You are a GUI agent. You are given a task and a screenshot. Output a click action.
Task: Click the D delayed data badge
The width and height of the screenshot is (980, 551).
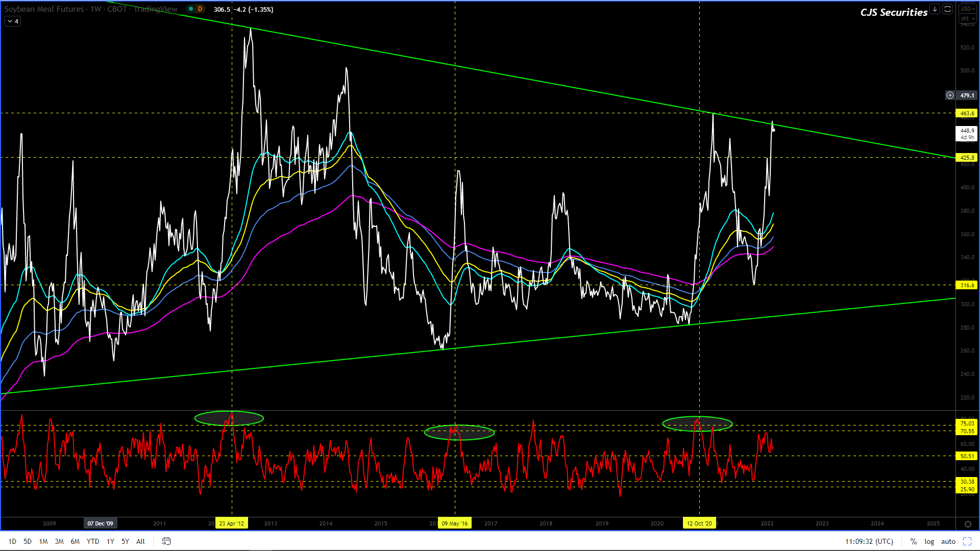coord(200,9)
